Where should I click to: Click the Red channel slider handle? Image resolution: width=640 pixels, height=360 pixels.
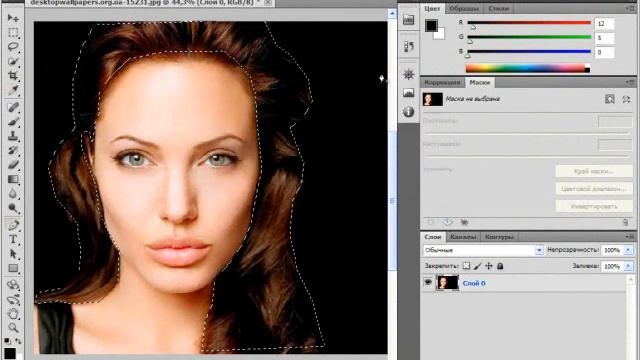pos(473,27)
